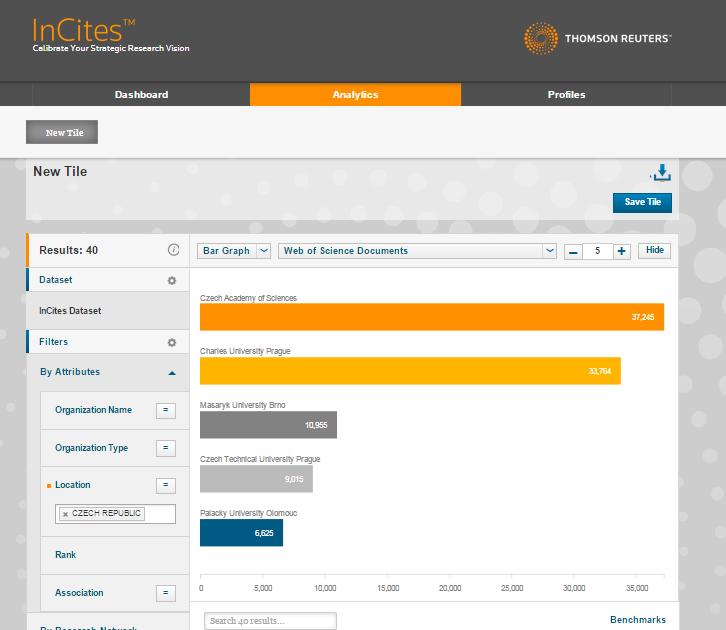Click the 10,955 value label
This screenshot has height=630, width=726.
pos(316,425)
